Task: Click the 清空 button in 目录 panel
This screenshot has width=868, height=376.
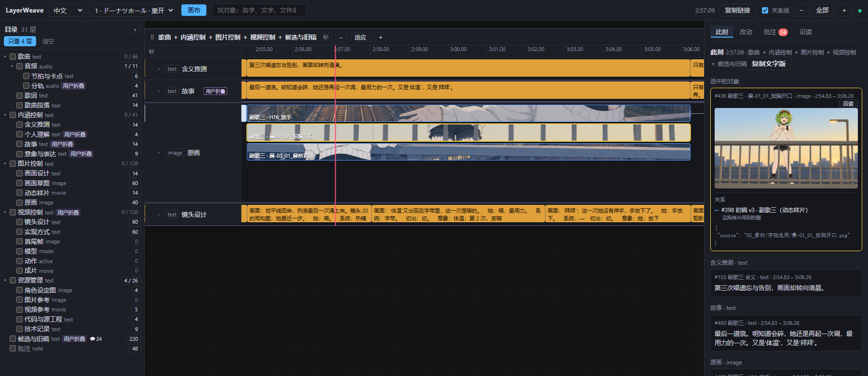Action: point(48,41)
